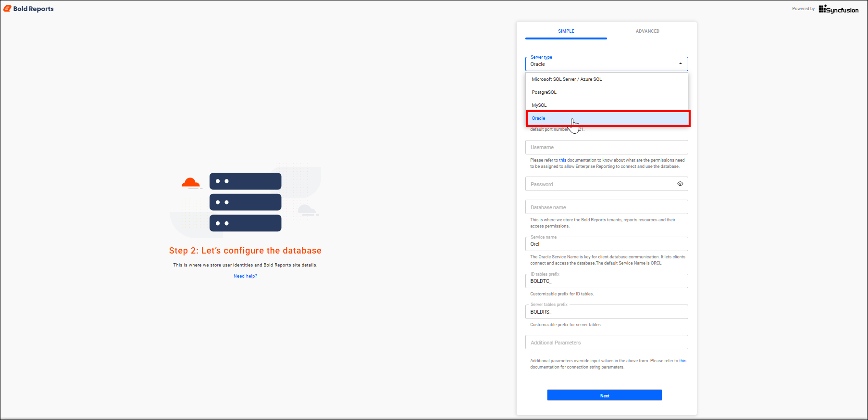This screenshot has height=420, width=868.
Task: Click the Next button
Action: click(605, 395)
